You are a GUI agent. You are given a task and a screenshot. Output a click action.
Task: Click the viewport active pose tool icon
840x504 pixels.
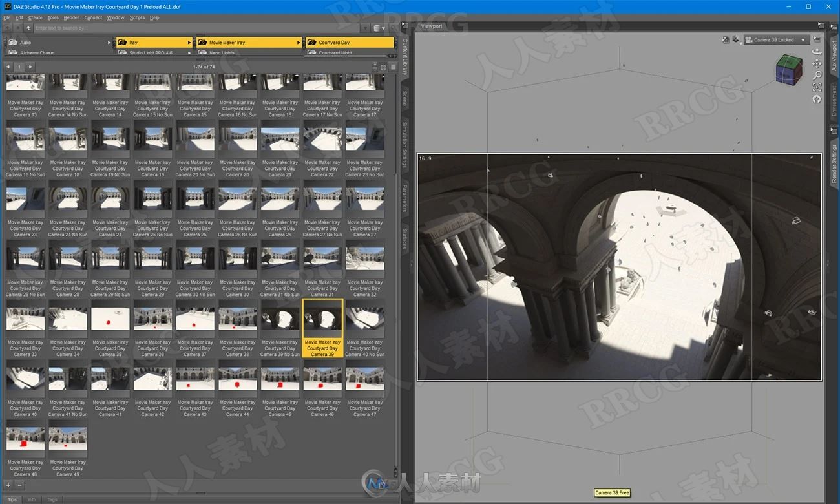[726, 39]
